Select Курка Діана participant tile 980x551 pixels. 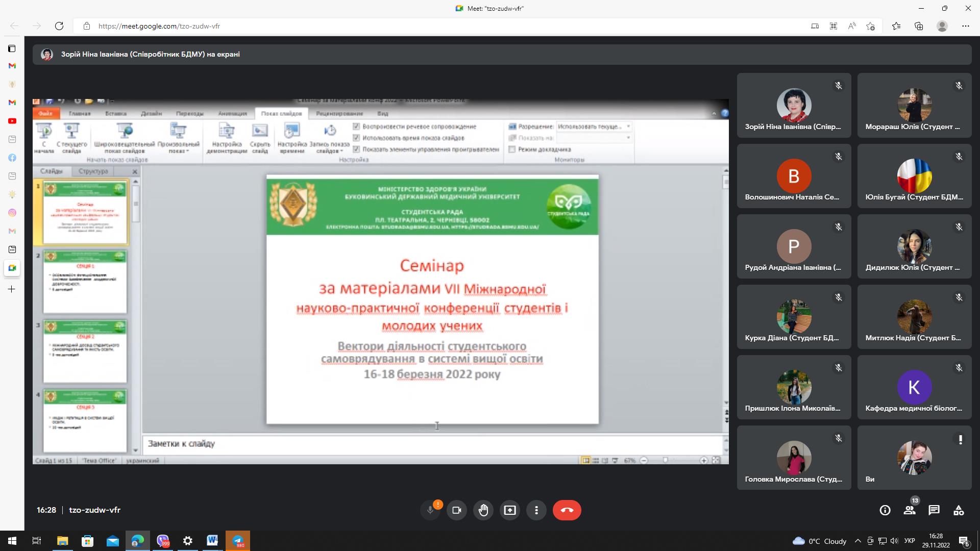click(794, 317)
